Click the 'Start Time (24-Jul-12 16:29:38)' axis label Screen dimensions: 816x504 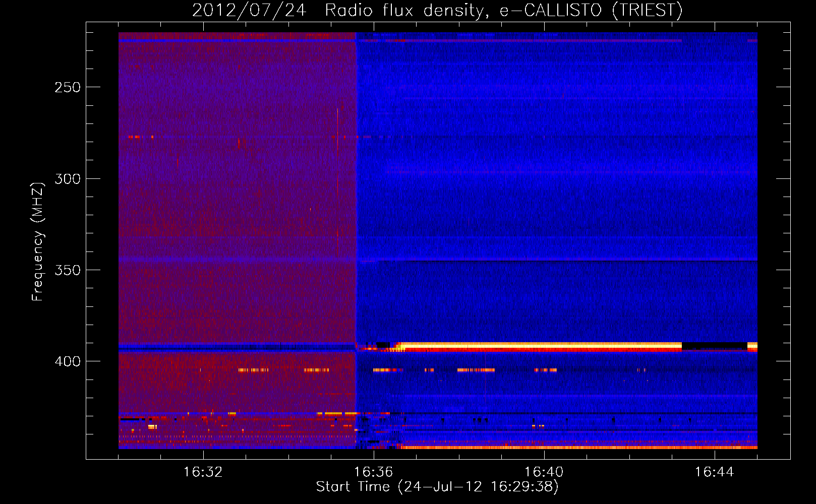point(437,487)
